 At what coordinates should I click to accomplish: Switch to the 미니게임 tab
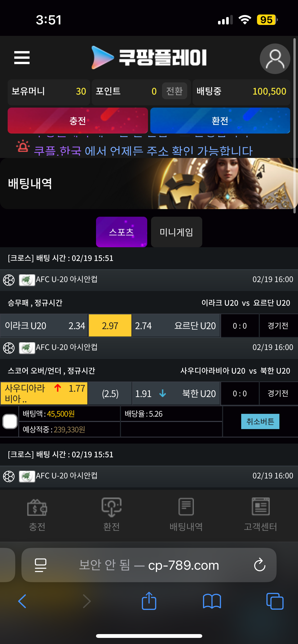177,232
